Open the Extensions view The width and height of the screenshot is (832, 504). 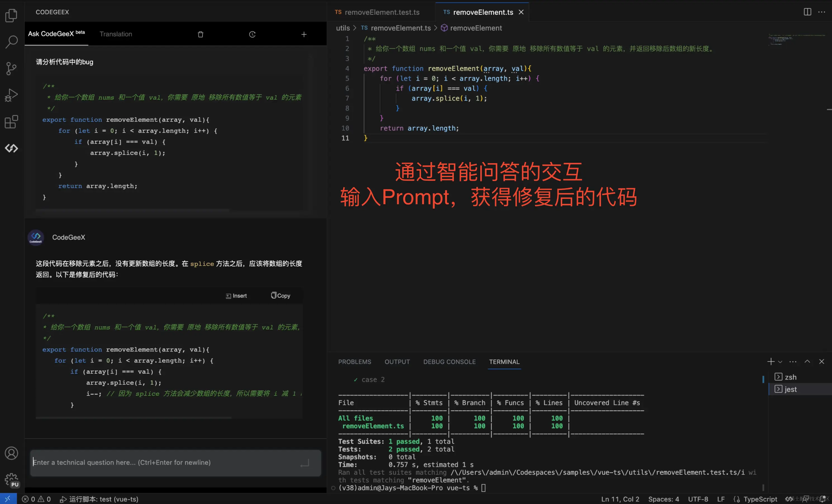[11, 122]
